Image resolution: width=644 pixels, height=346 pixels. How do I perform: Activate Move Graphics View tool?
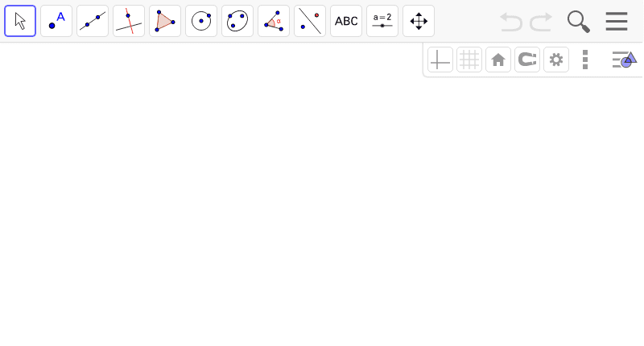tap(419, 21)
